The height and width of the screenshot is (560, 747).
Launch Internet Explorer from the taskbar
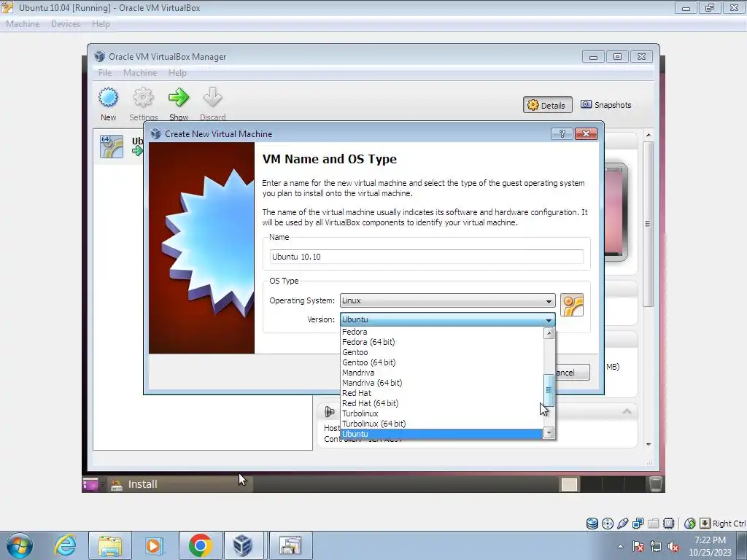tap(65, 545)
